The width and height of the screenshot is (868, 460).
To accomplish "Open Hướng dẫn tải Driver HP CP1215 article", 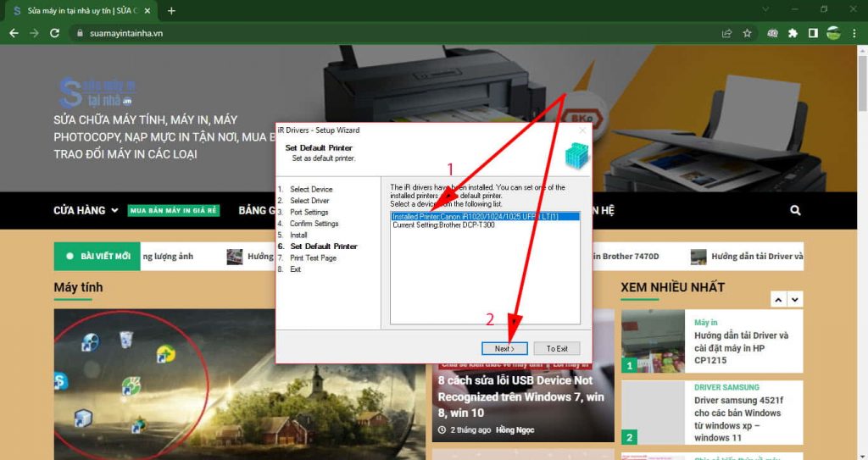I will [x=741, y=347].
